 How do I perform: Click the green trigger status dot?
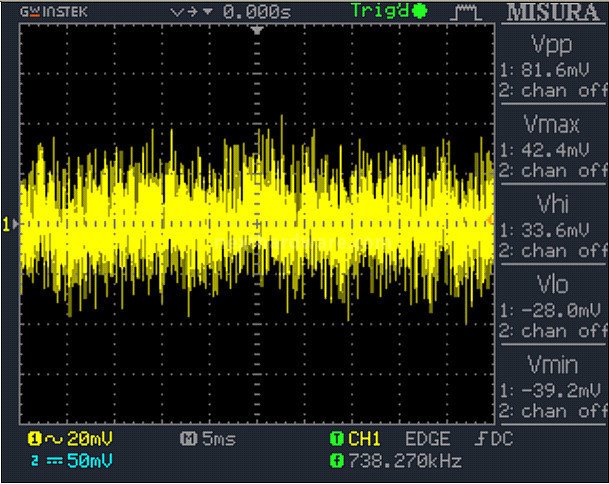[x=419, y=11]
